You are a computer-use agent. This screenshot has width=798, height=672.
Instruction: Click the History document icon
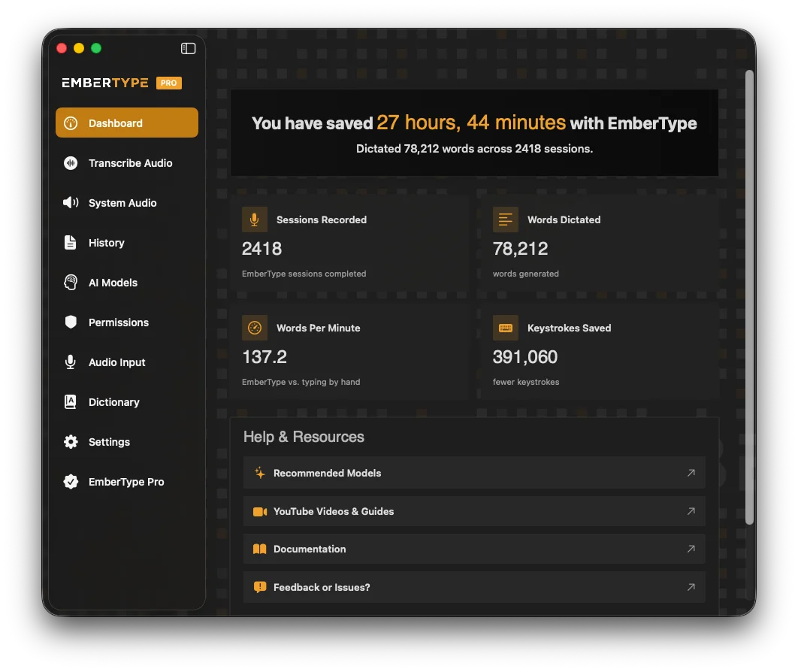pyautogui.click(x=71, y=242)
